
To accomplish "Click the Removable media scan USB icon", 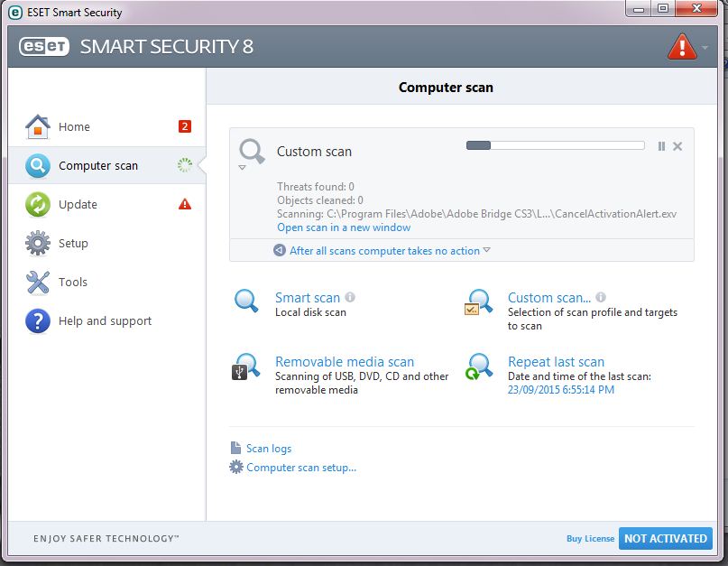I will tap(246, 367).
